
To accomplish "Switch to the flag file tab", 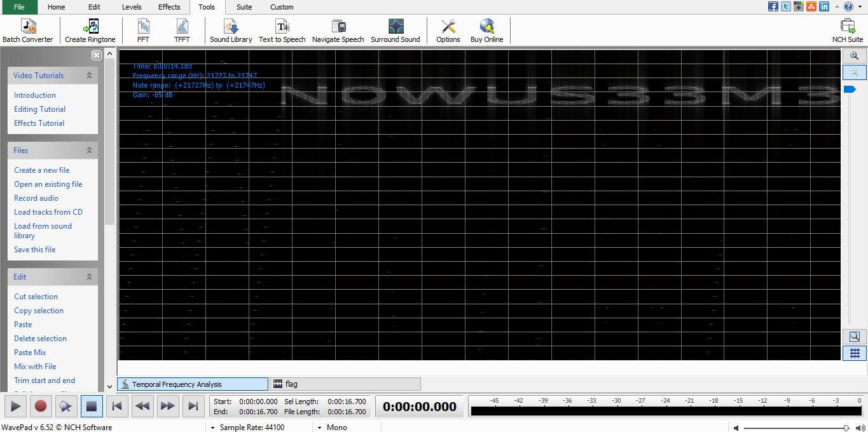I will coord(345,384).
